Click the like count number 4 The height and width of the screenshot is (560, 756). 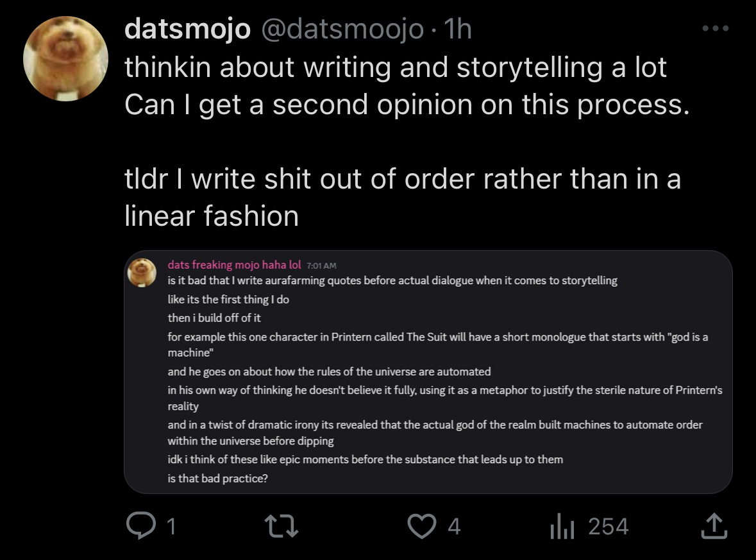453,527
